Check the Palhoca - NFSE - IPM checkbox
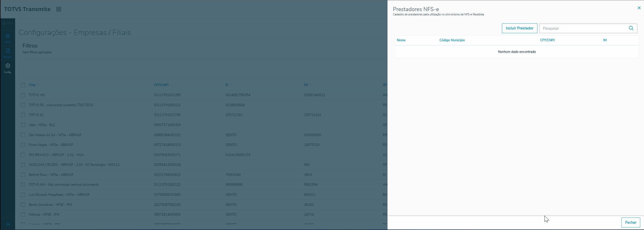This screenshot has height=230, width=644. click(x=23, y=215)
